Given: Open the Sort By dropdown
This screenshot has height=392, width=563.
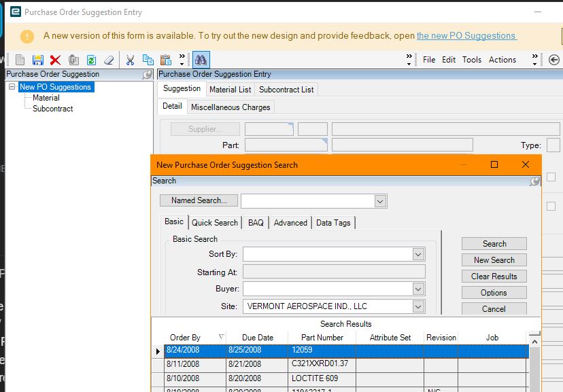Looking at the screenshot, I should (418, 254).
